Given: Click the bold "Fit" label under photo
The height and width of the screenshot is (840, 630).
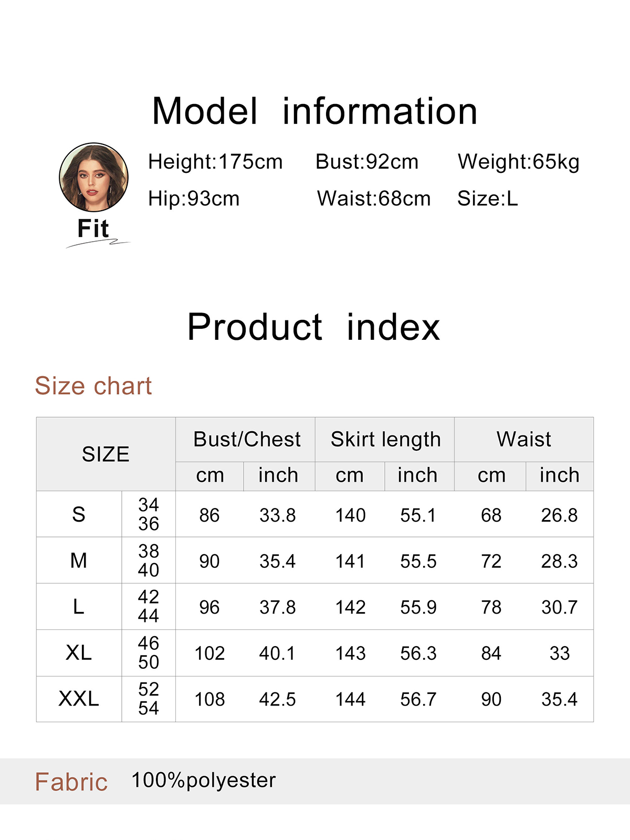Looking at the screenshot, I should (93, 229).
